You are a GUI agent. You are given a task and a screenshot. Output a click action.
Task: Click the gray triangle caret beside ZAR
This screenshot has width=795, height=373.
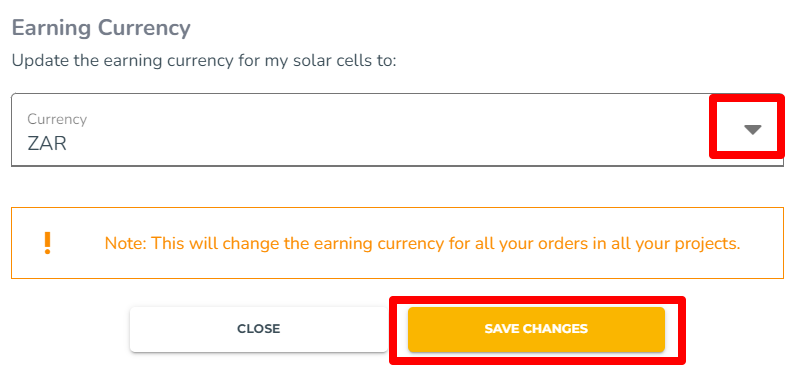[752, 130]
